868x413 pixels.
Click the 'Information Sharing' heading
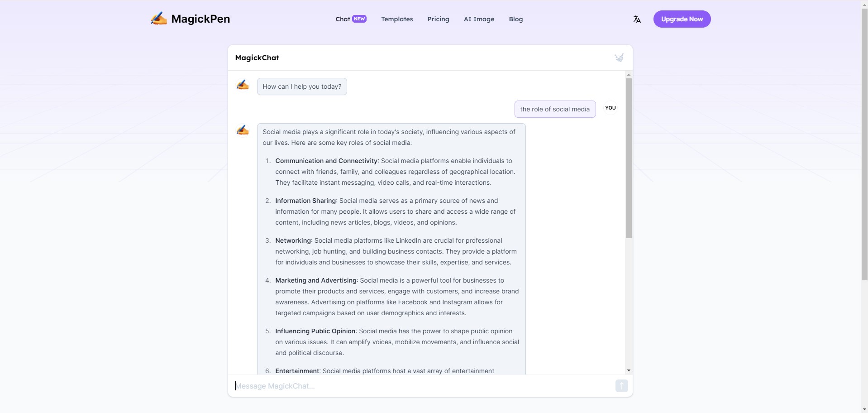click(305, 201)
